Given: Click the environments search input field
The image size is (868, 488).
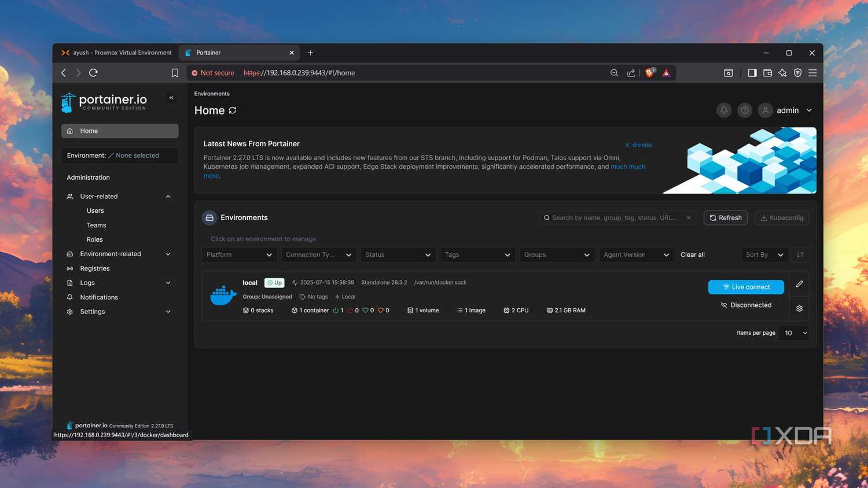Looking at the screenshot, I should pyautogui.click(x=613, y=217).
